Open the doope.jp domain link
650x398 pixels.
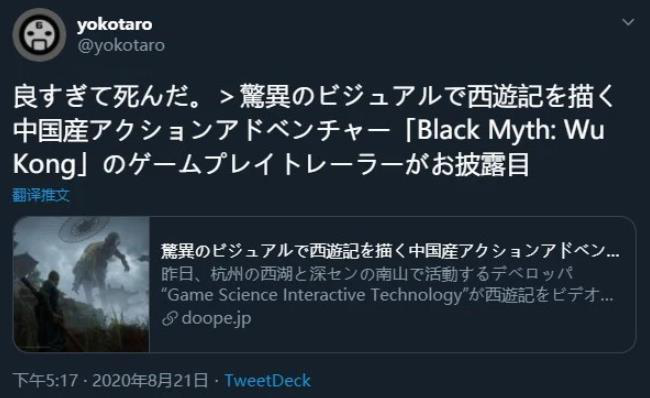pyautogui.click(x=216, y=319)
